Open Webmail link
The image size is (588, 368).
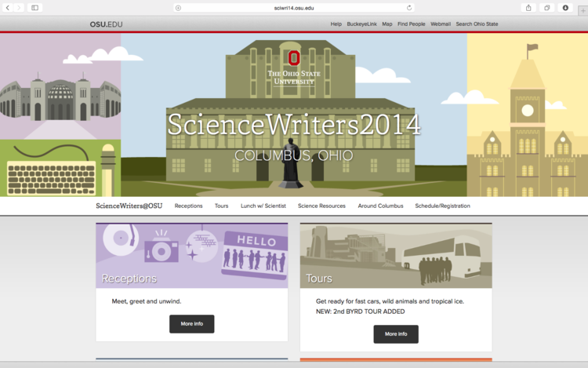coord(441,24)
